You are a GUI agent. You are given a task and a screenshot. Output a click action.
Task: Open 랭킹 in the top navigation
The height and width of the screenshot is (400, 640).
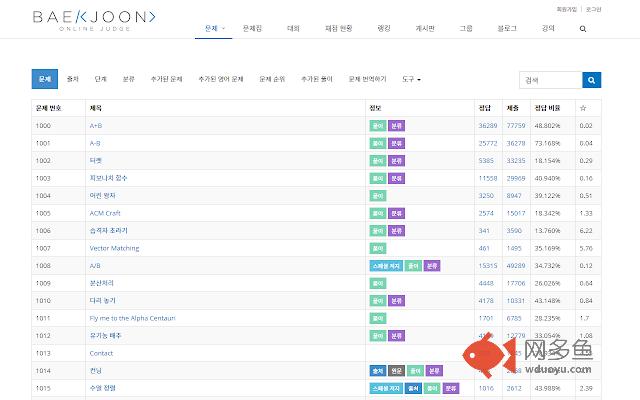(384, 28)
